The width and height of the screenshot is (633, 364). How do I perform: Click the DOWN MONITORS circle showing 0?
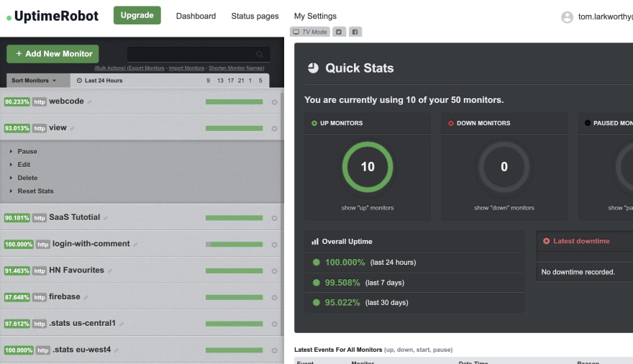click(x=504, y=167)
